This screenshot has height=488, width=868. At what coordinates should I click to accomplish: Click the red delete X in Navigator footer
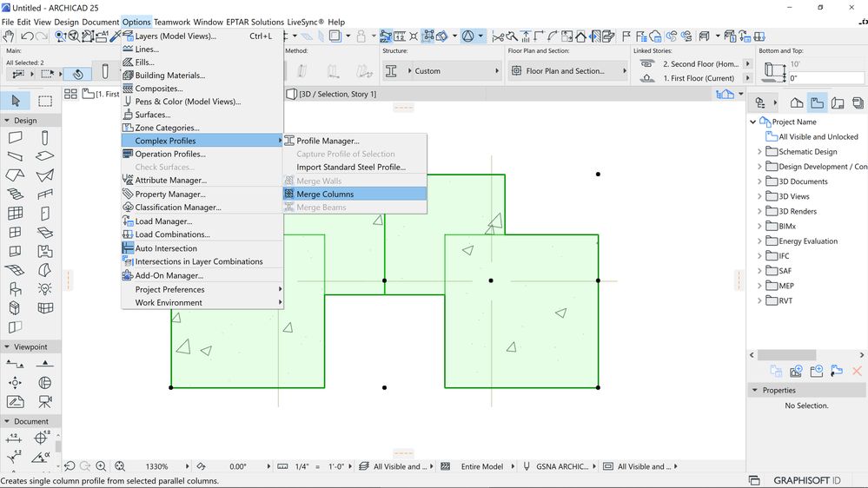click(x=857, y=372)
